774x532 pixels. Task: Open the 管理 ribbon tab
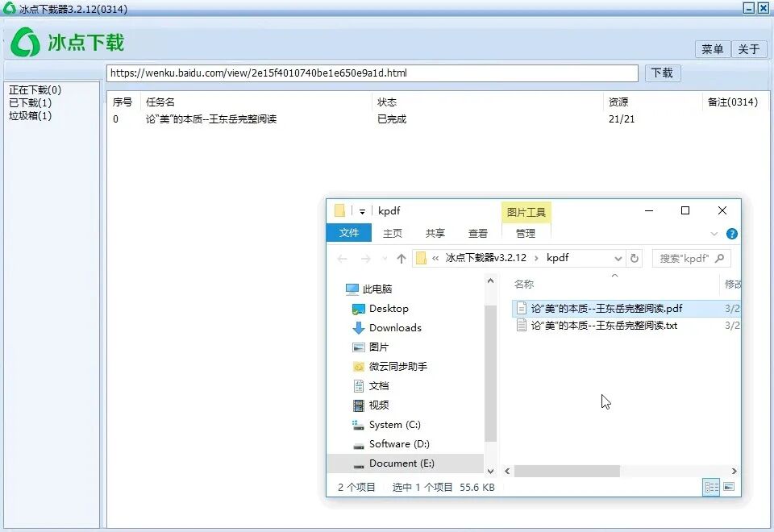pyautogui.click(x=526, y=233)
